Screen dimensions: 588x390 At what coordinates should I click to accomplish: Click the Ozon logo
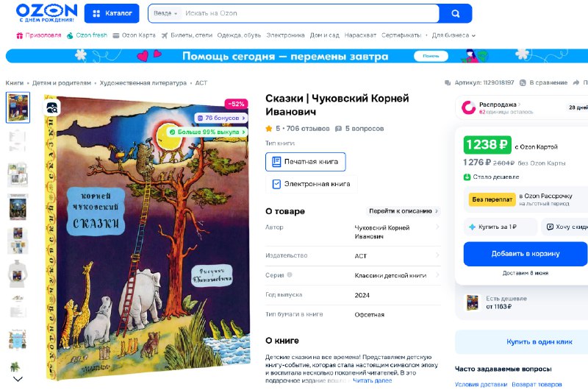point(46,13)
